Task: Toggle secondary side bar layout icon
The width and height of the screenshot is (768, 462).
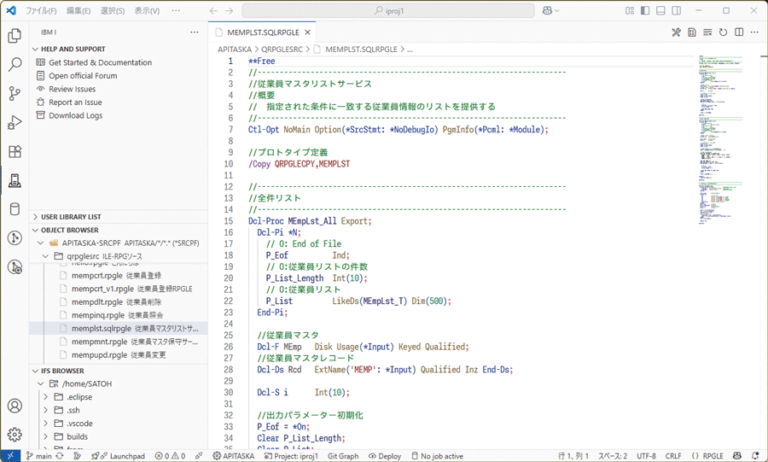Action: click(x=676, y=10)
